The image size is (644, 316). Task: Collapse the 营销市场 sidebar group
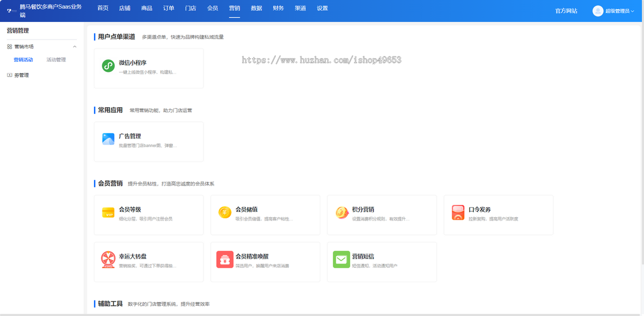point(75,47)
